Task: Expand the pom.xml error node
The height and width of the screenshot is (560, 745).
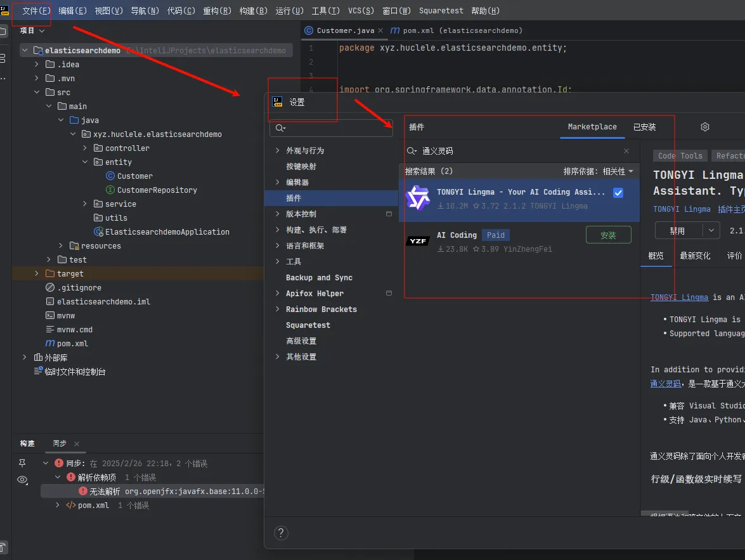Action: click(x=58, y=505)
